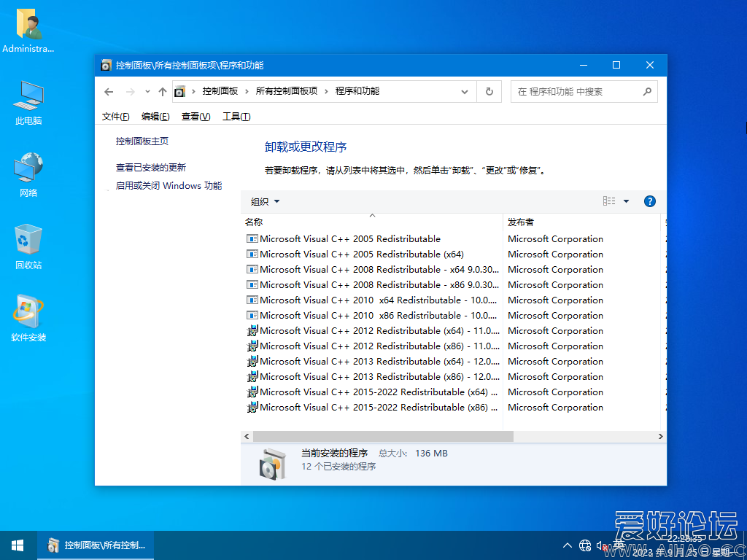Click the Help question mark icon
747x560 pixels.
(x=649, y=201)
